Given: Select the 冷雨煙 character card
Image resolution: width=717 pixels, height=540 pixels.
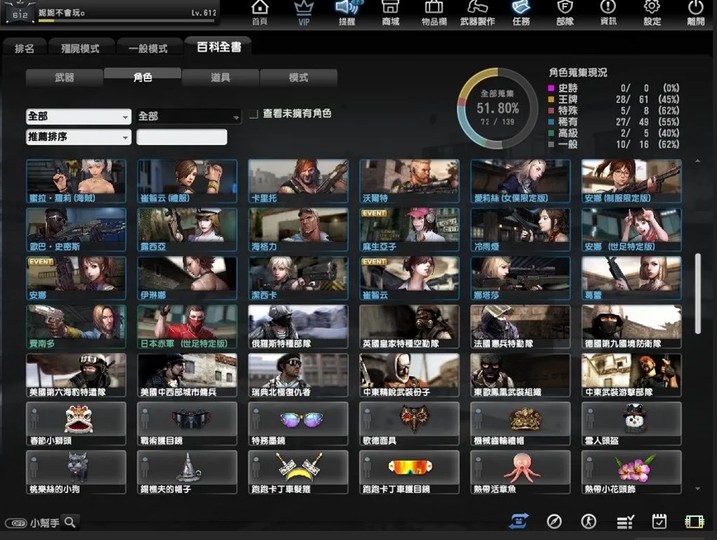Looking at the screenshot, I should coord(520,230).
